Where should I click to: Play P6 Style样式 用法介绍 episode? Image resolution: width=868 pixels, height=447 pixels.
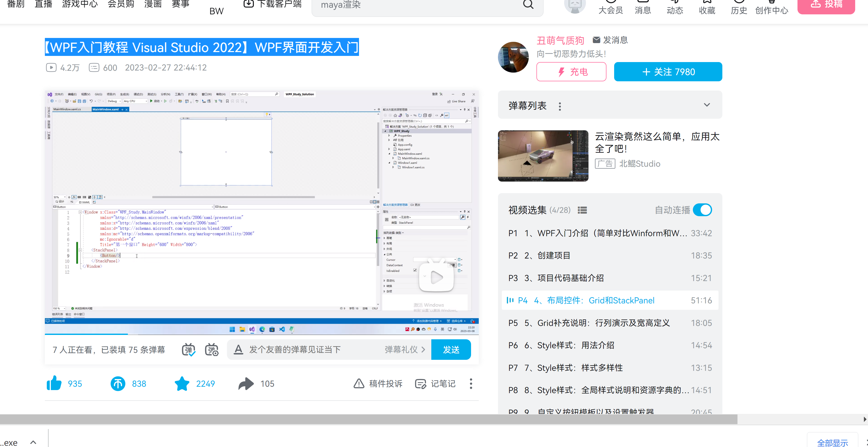tap(610, 345)
